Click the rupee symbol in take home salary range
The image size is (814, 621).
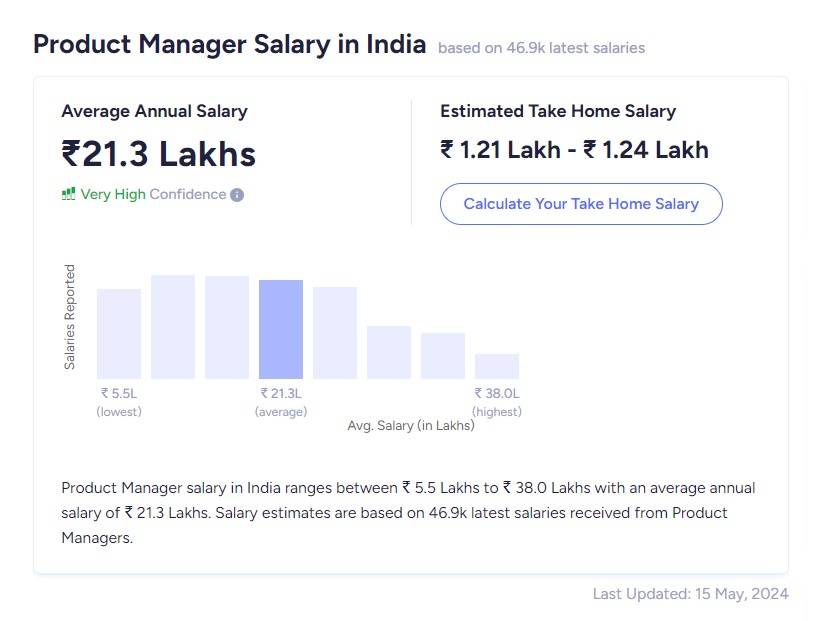[448, 149]
